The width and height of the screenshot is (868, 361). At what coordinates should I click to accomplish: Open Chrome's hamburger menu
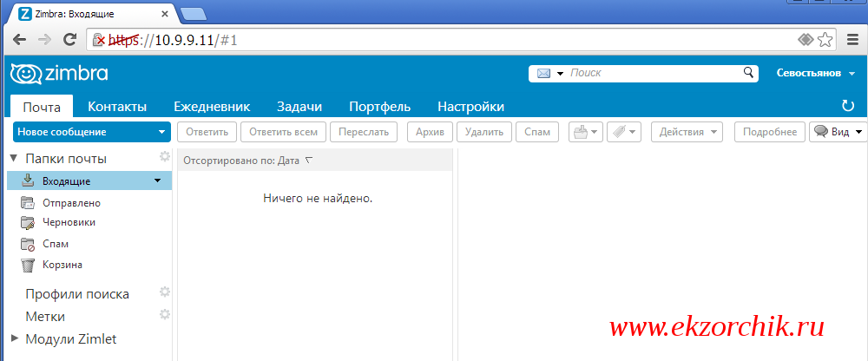pyautogui.click(x=853, y=39)
